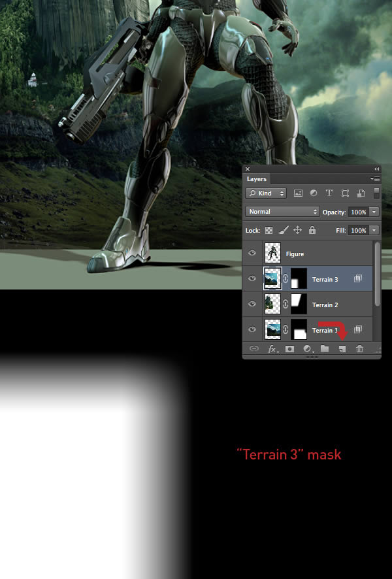Screen dimensions: 392x579
Task: Click the Opacity 100% value field
Action: pos(359,212)
